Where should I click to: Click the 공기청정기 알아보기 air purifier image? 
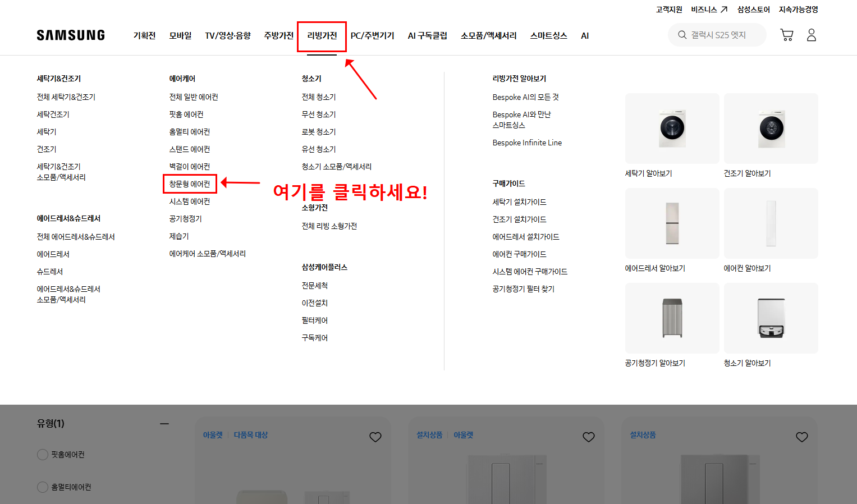point(672,318)
